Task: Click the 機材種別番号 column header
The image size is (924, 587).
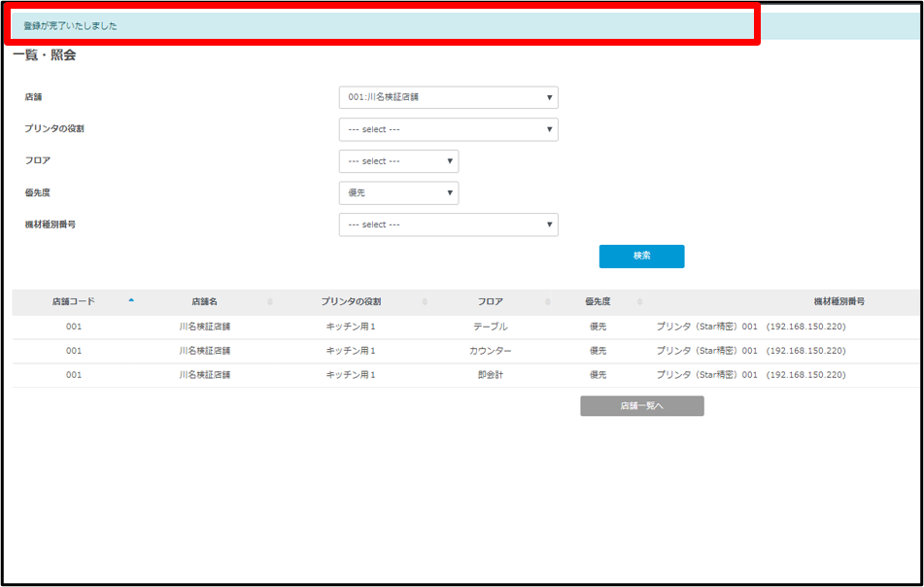Action: tap(839, 301)
